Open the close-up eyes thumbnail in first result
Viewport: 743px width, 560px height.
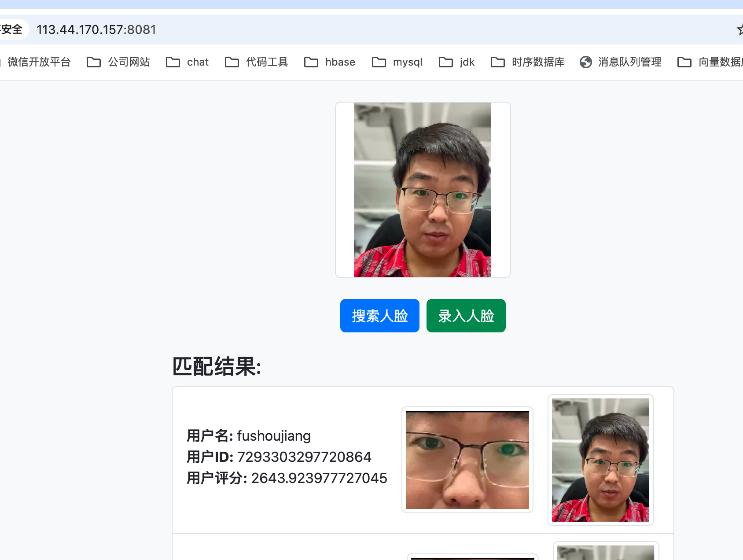(467, 460)
